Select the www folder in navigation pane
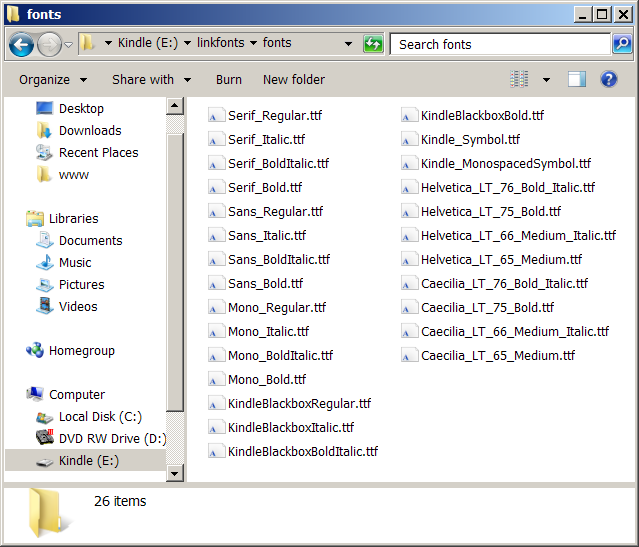639x547 pixels. click(62, 174)
